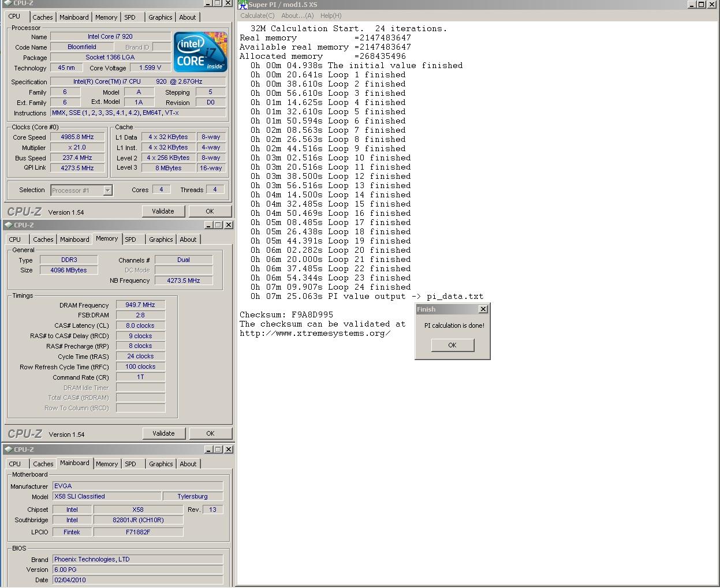The image size is (720, 588).
Task: Click the code name field Bloomfield
Action: point(81,47)
